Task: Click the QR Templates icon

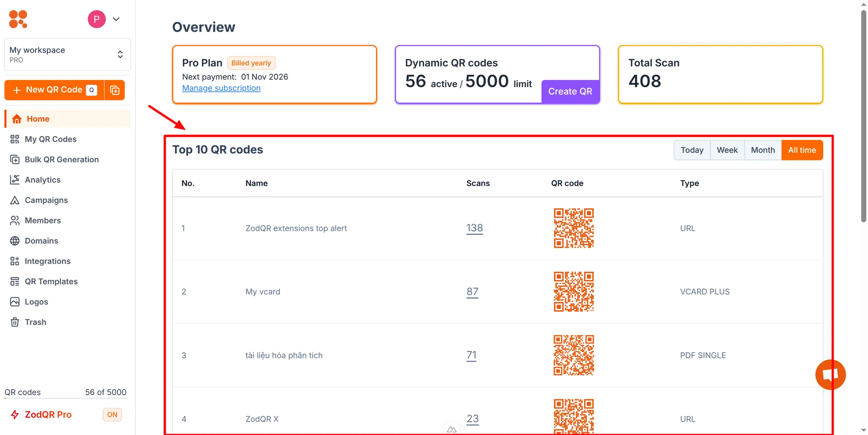Action: (x=15, y=281)
